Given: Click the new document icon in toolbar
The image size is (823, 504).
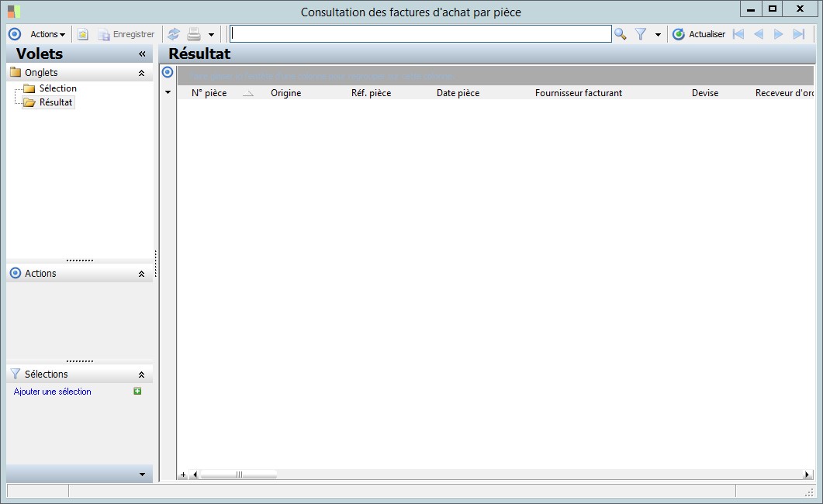Looking at the screenshot, I should point(83,34).
